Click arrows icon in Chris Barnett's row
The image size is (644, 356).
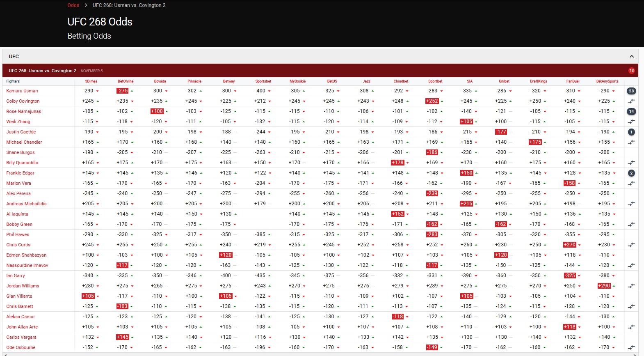[x=631, y=306]
